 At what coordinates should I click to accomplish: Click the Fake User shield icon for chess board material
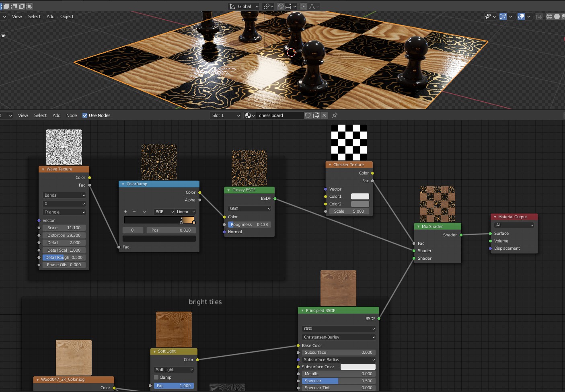coord(308,115)
